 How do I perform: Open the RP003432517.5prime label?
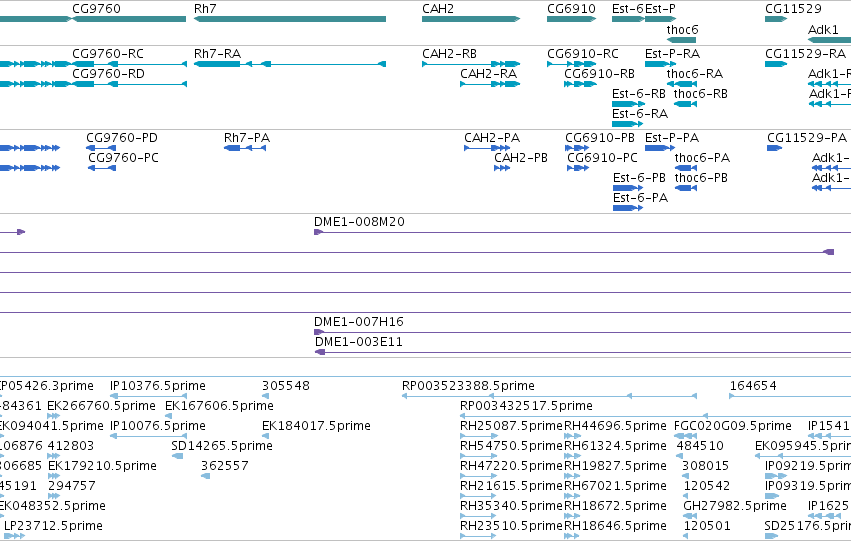(x=526, y=406)
